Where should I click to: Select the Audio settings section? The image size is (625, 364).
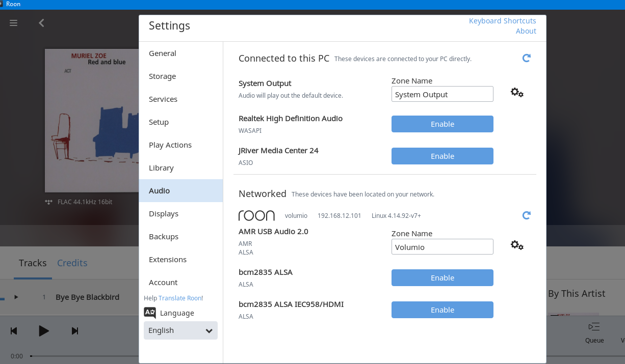tap(180, 191)
